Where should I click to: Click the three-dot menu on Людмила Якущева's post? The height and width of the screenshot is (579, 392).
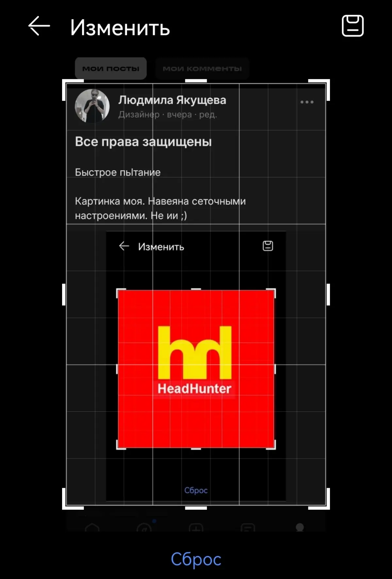point(307,102)
